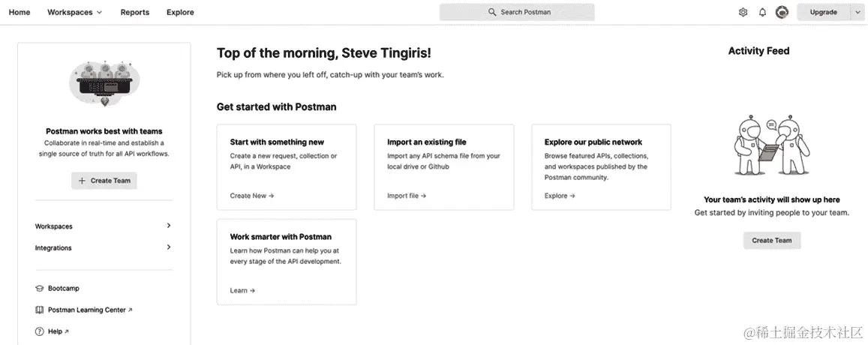Click the Explore link in the public network card
This screenshot has height=345, width=868.
(560, 196)
